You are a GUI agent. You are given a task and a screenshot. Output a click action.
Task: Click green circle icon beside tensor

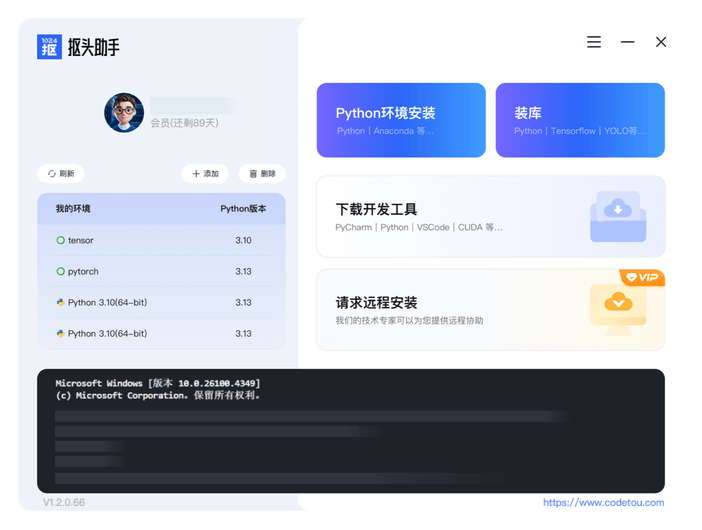point(60,240)
